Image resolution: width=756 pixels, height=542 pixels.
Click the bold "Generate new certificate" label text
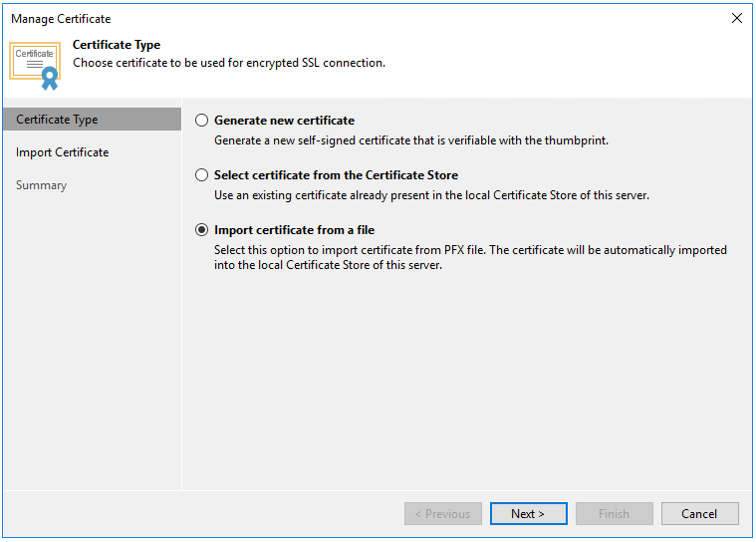(284, 121)
